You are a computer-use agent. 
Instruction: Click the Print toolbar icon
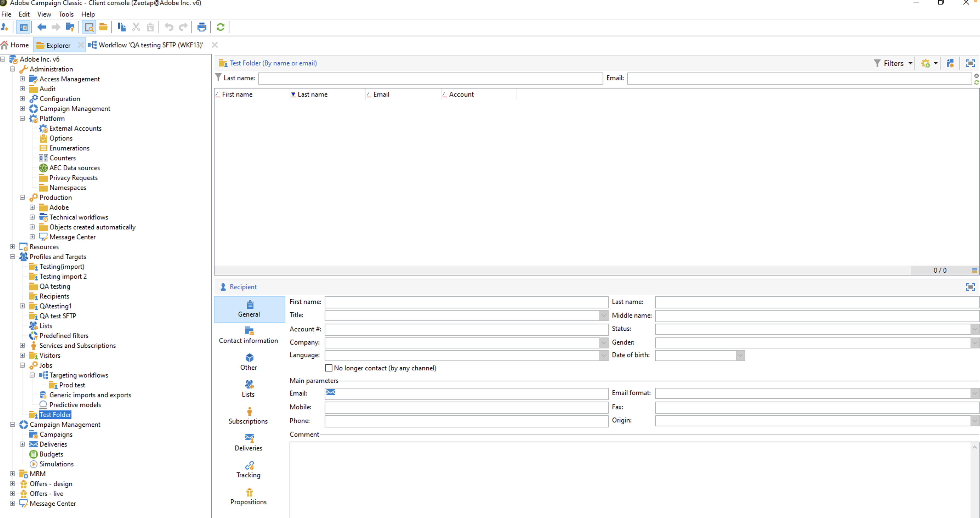tap(202, 27)
